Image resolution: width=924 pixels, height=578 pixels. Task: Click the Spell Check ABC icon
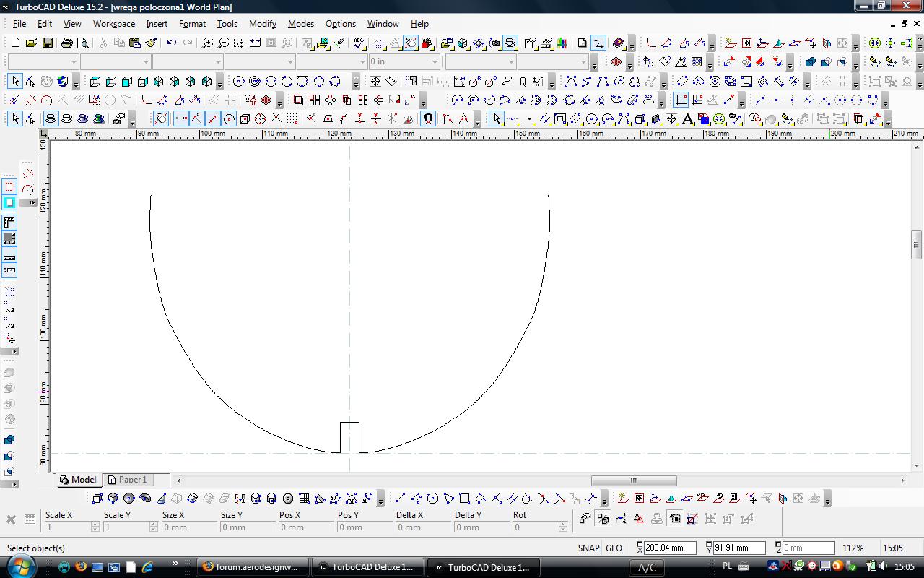(359, 43)
